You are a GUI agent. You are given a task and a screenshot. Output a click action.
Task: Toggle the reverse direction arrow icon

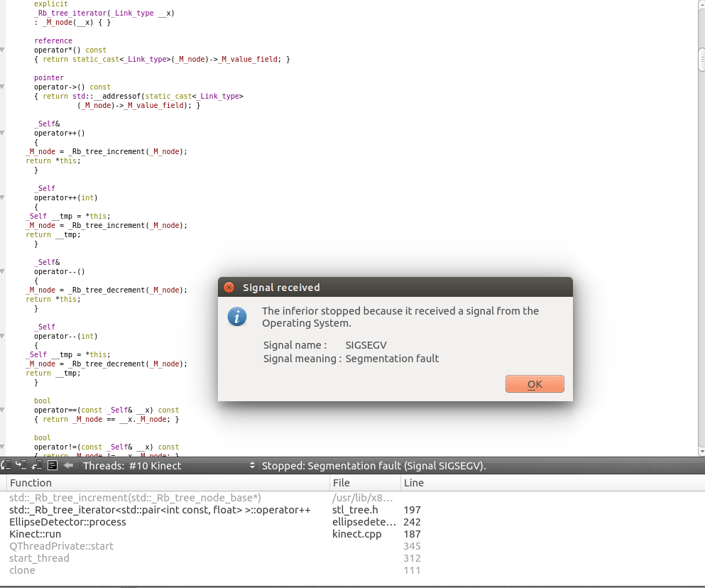pyautogui.click(x=68, y=466)
